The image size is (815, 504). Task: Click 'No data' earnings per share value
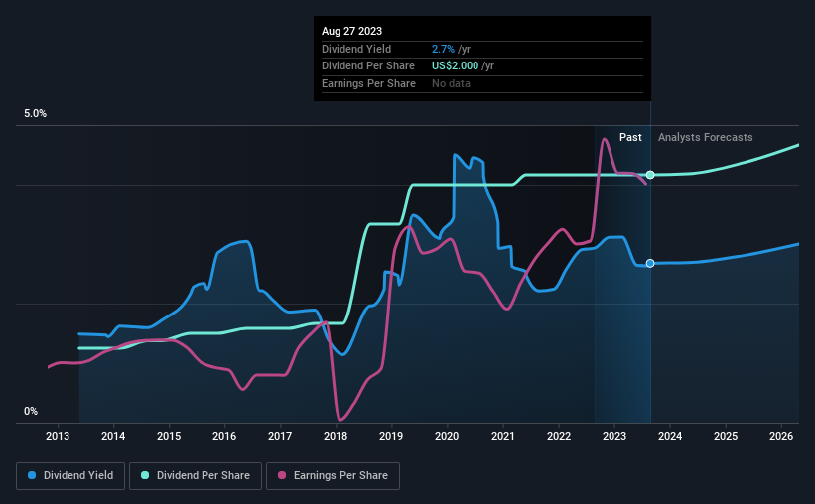pos(451,83)
